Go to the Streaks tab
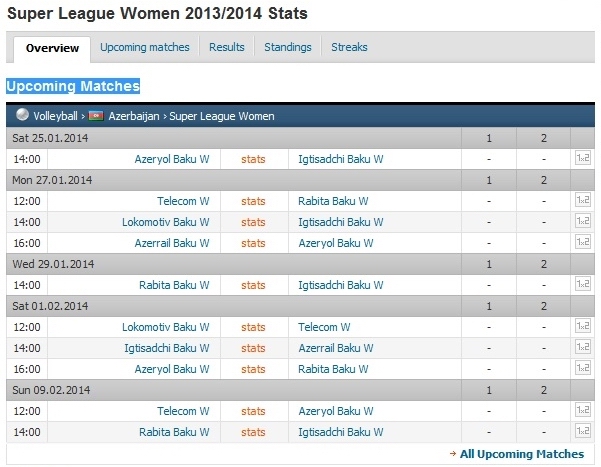Image resolution: width=601 pixels, height=467 pixels. pyautogui.click(x=349, y=47)
